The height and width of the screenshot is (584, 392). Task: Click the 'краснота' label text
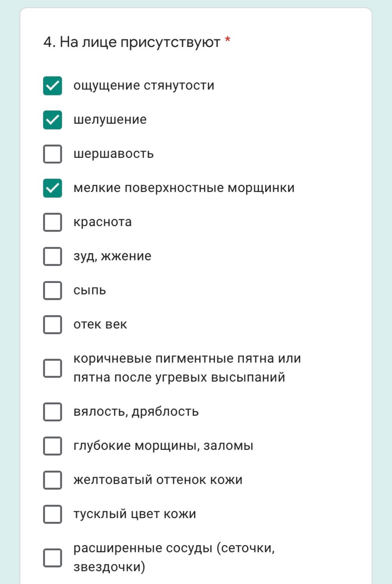click(103, 222)
